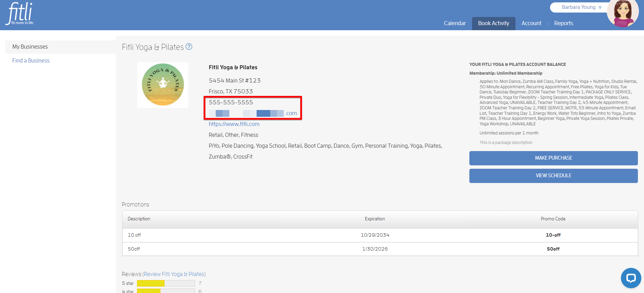Screen dimensions: 644x293
Task: Click the Description column header
Action: tap(139, 219)
